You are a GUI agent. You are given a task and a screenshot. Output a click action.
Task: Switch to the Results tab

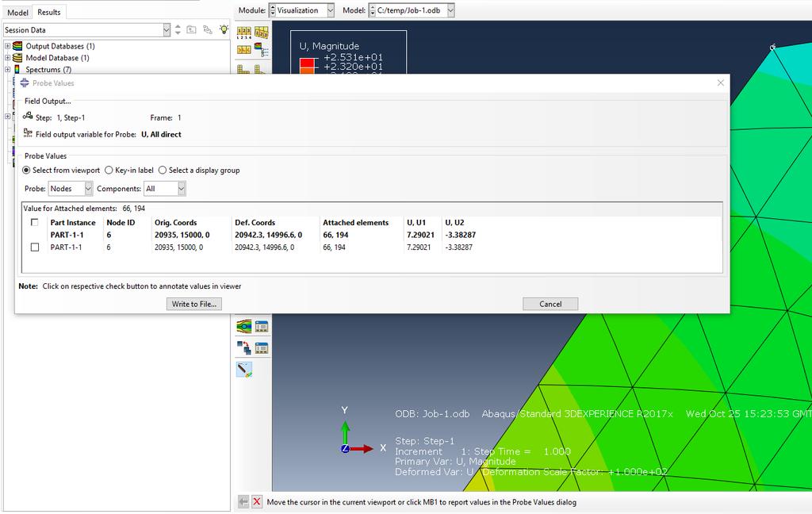click(48, 11)
